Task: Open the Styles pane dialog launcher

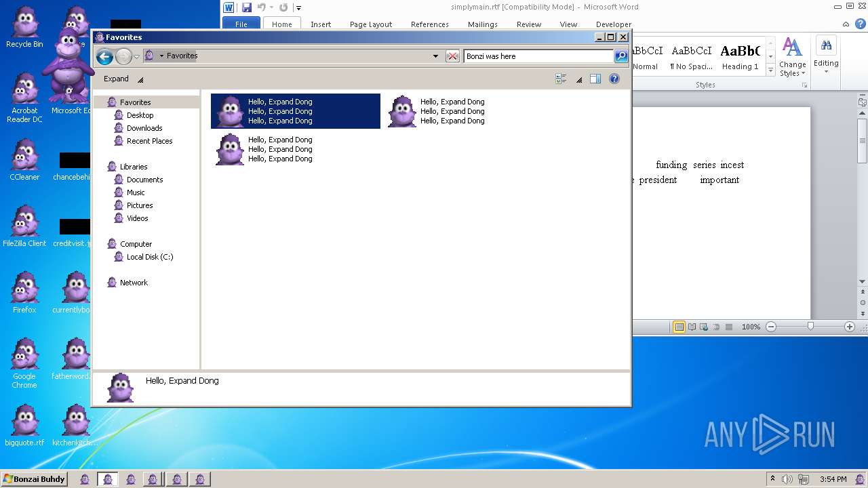Action: pyautogui.click(x=805, y=85)
